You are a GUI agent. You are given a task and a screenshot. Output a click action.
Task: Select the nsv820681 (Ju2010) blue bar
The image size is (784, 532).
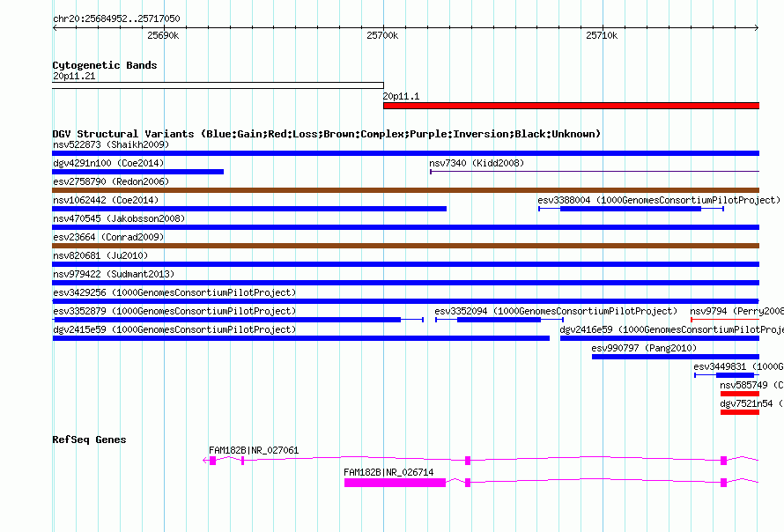tap(405, 264)
